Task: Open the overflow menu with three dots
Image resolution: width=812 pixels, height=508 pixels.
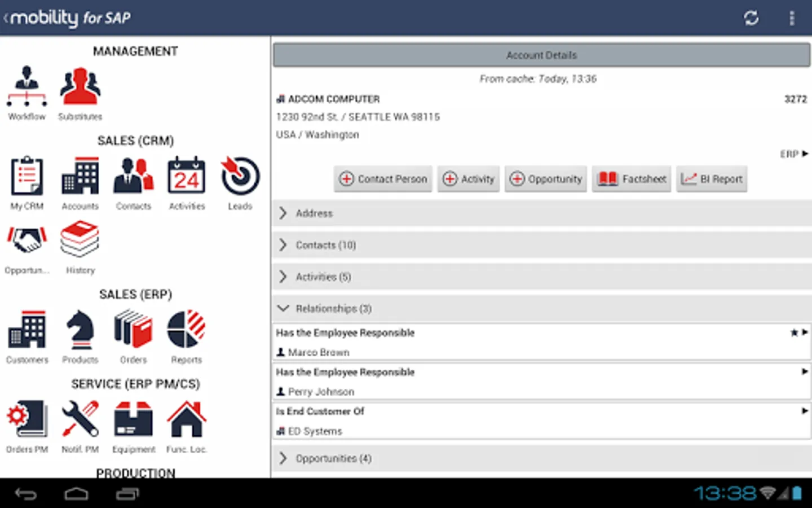Action: (792, 18)
